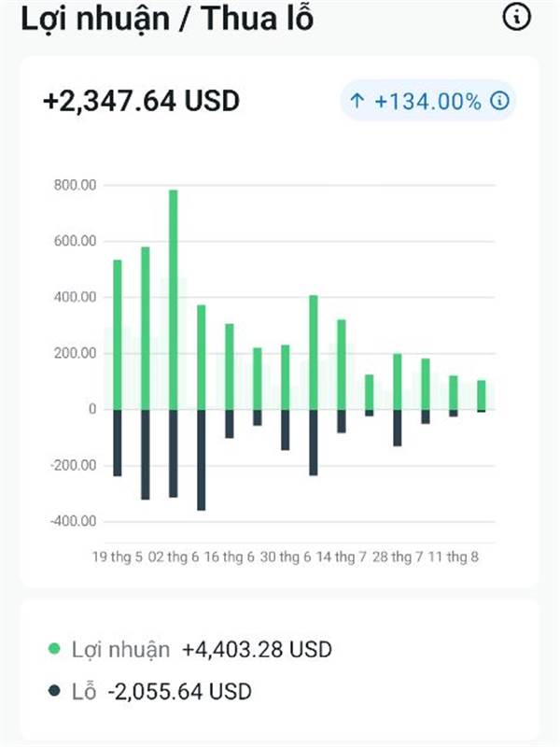This screenshot has width=560, height=747.
Task: Tap the last small green bar on right
Action: tap(482, 395)
